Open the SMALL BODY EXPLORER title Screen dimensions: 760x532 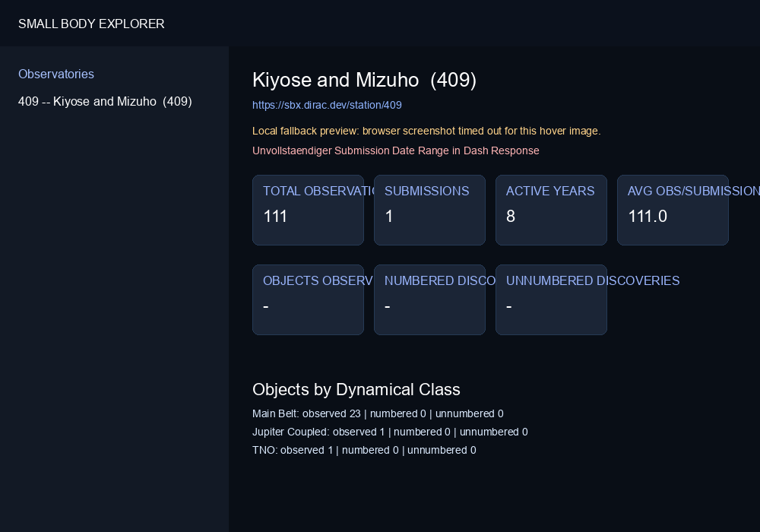click(91, 24)
